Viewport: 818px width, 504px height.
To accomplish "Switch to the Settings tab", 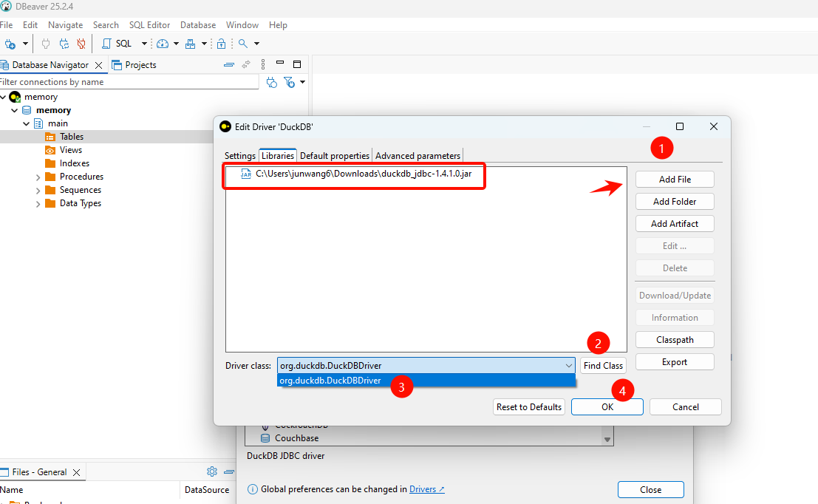I will [x=239, y=155].
